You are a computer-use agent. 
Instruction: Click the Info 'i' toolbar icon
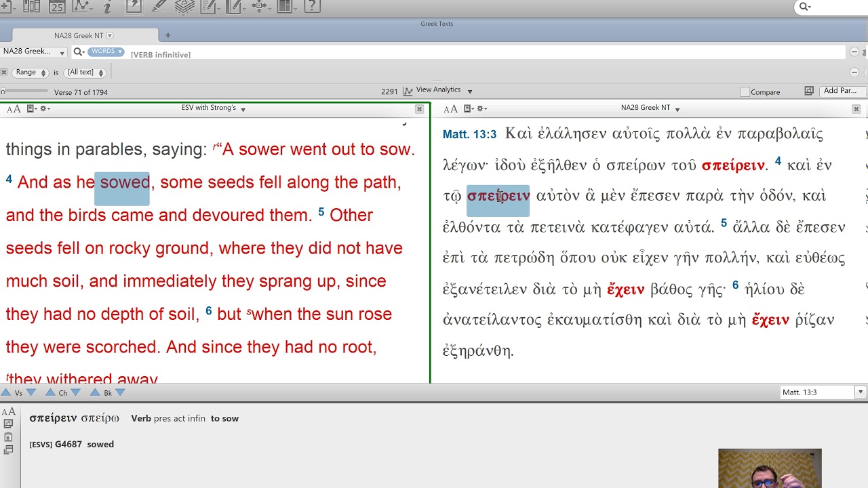click(x=107, y=7)
